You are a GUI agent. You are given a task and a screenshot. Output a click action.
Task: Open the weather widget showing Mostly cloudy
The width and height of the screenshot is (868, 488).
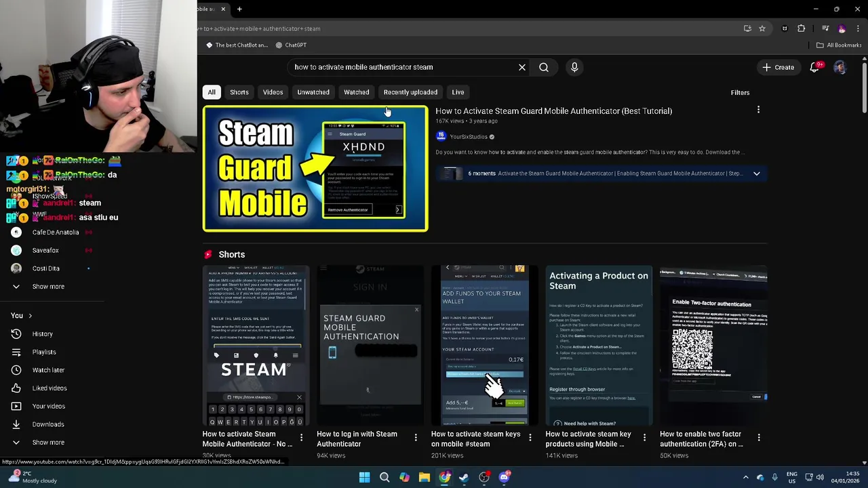[33, 477]
